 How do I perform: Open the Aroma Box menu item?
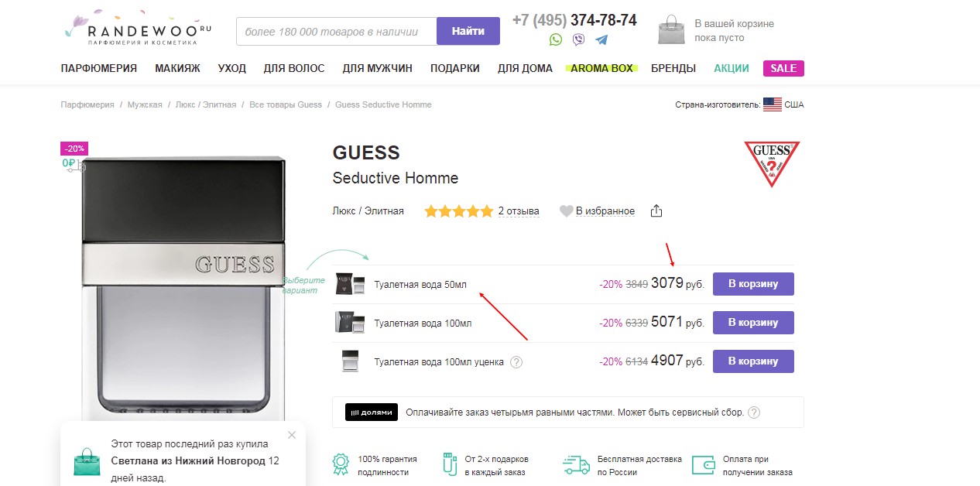(x=601, y=68)
